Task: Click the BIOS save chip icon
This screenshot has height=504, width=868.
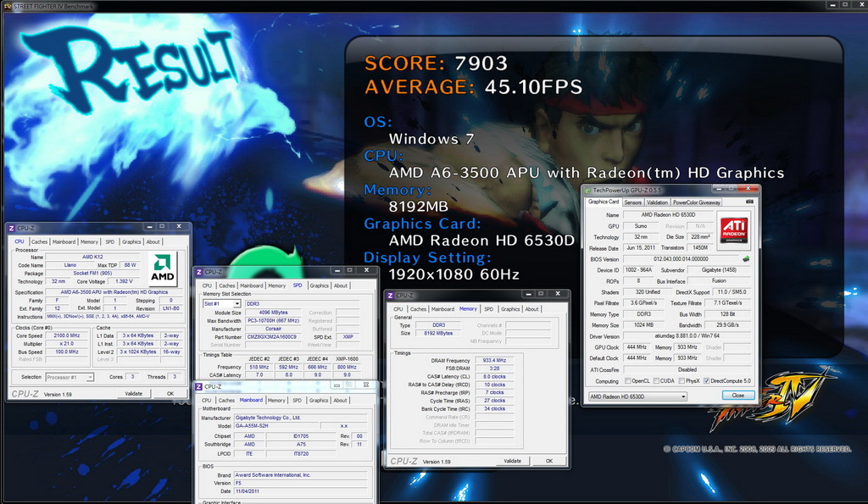Action: [746, 259]
